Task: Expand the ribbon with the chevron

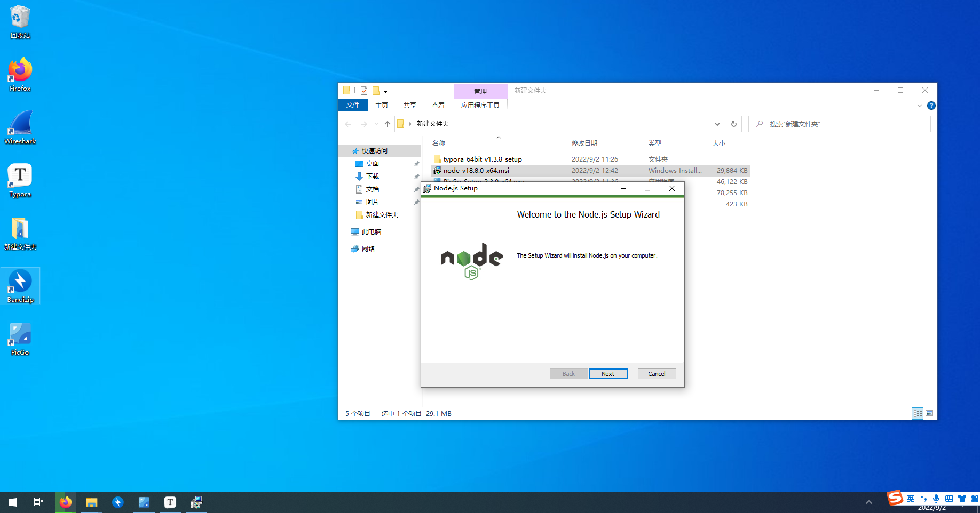Action: 919,106
